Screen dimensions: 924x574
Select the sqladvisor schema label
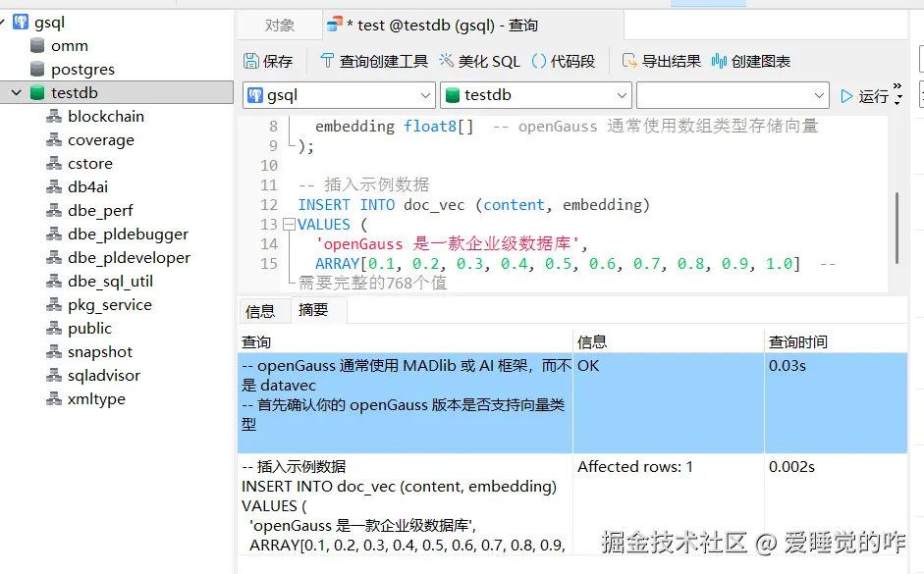[x=104, y=376]
